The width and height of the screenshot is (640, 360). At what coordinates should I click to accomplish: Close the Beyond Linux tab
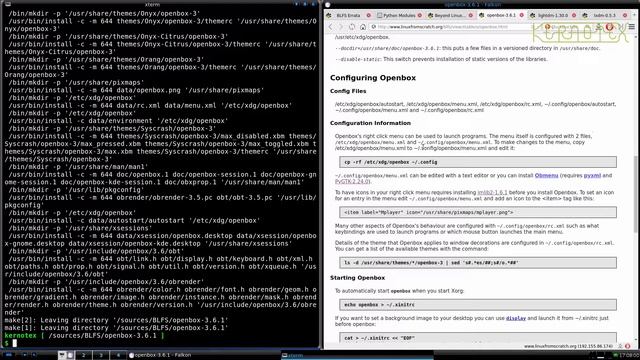(471, 16)
